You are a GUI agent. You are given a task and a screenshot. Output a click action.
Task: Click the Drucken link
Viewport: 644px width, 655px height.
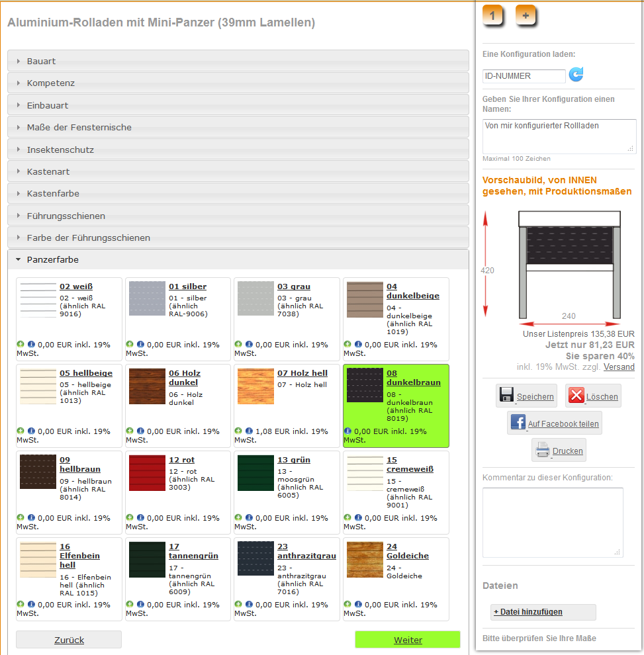click(x=567, y=451)
